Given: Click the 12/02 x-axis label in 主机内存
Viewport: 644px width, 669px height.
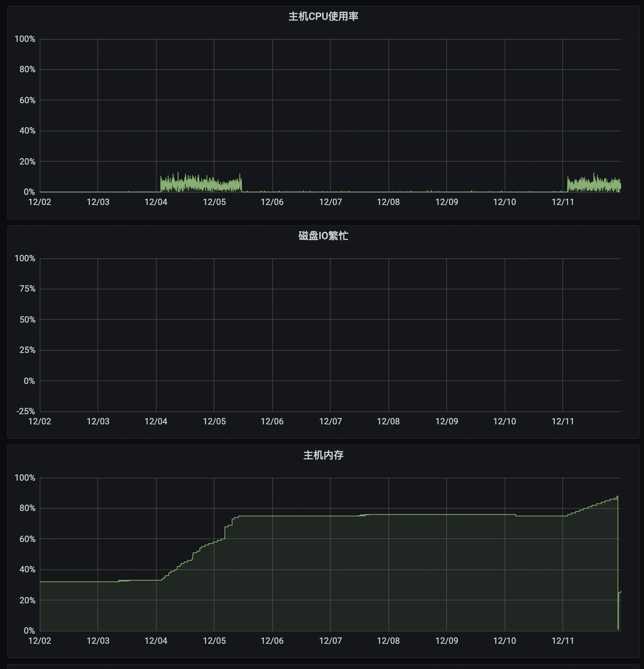Looking at the screenshot, I should point(40,641).
